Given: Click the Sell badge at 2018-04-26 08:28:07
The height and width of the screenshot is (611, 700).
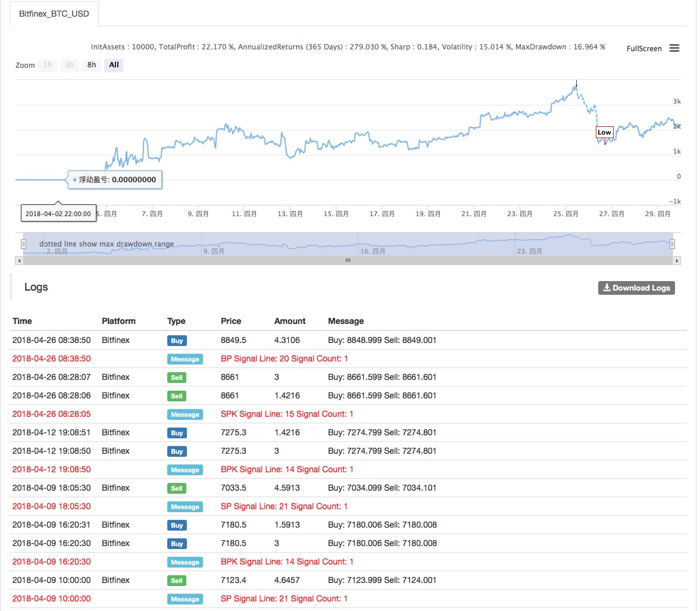Looking at the screenshot, I should (176, 378).
